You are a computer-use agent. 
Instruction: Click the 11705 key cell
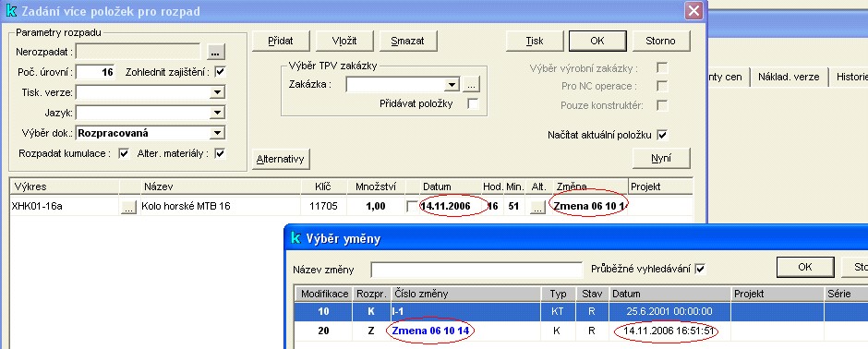(x=324, y=207)
